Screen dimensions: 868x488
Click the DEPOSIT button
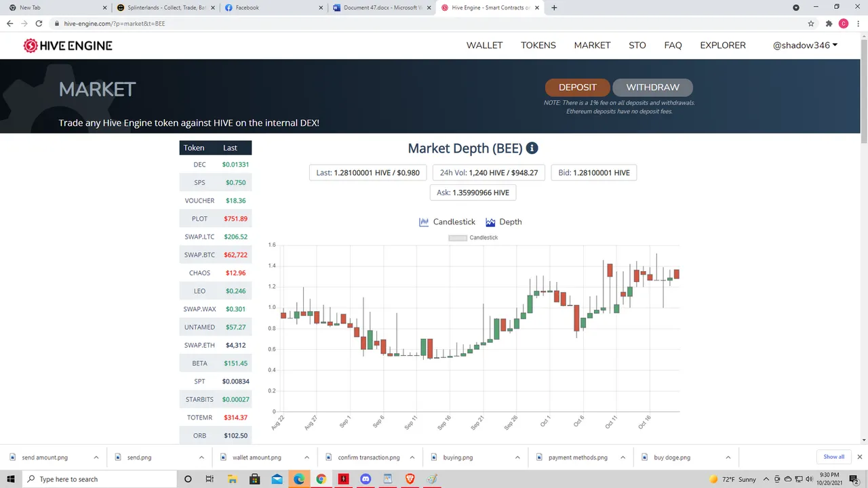click(x=578, y=87)
